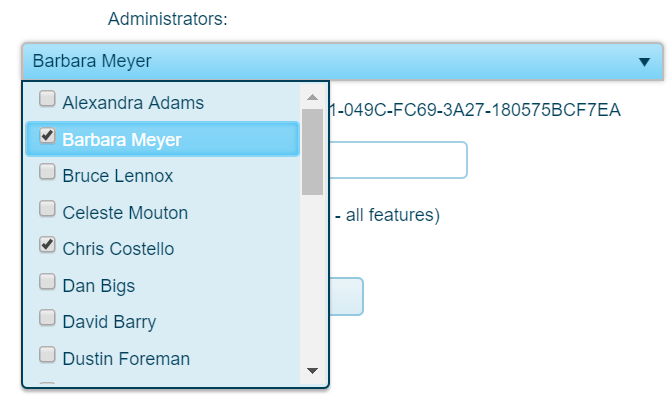
Task: Click the partially hidden button below
Action: 346,297
